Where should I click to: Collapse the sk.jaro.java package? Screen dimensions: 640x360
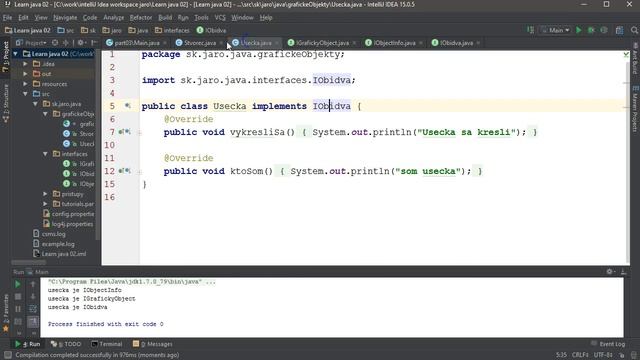36,104
